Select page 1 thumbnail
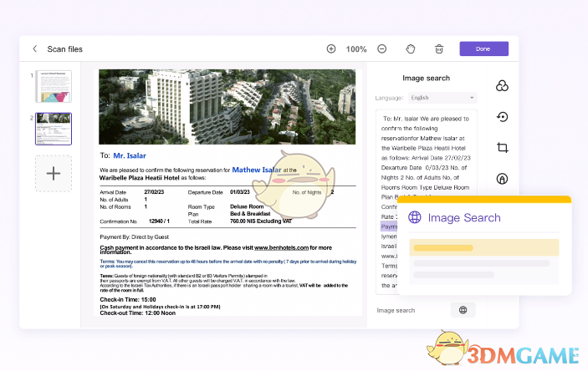 click(x=54, y=86)
